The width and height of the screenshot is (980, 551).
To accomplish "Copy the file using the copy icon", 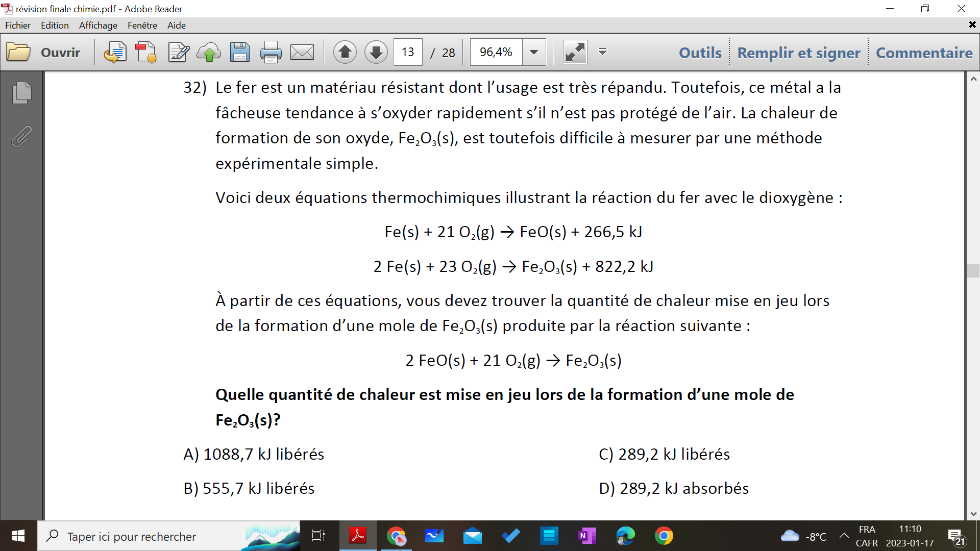I will click(x=116, y=52).
